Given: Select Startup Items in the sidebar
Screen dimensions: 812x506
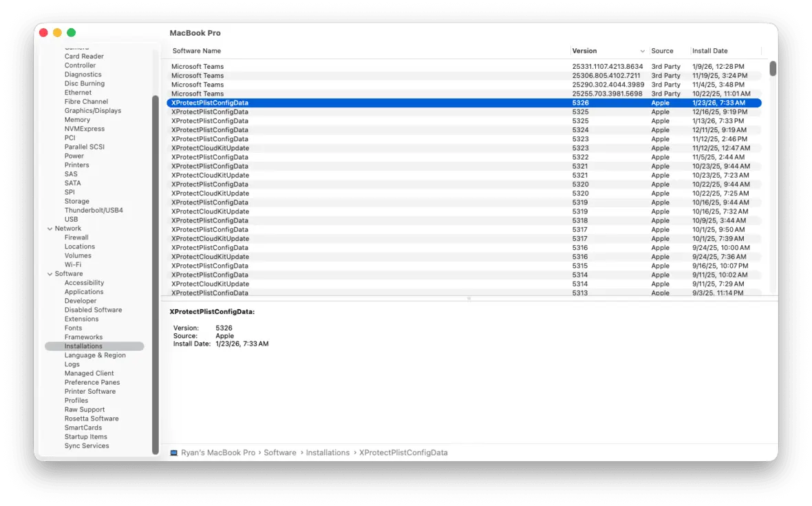Looking at the screenshot, I should pos(85,436).
